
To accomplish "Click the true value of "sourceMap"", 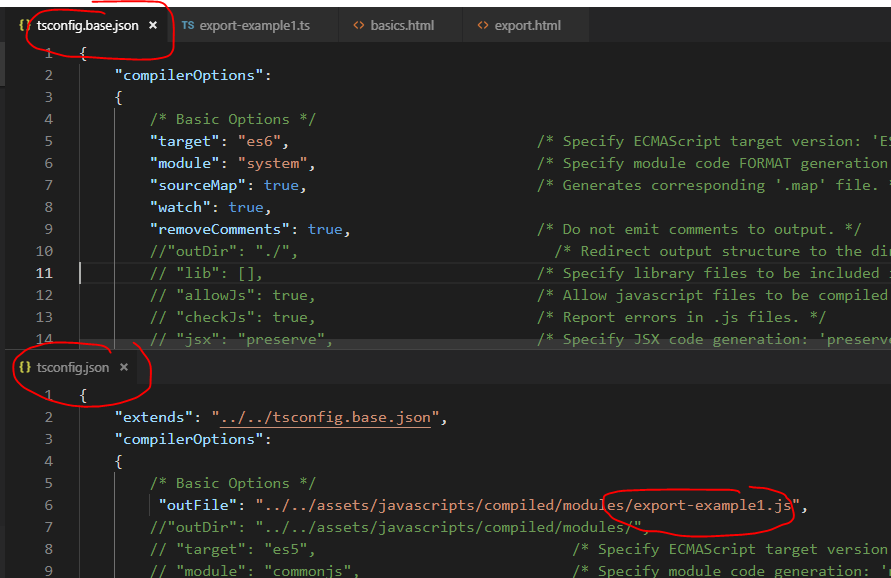I will pos(281,185).
